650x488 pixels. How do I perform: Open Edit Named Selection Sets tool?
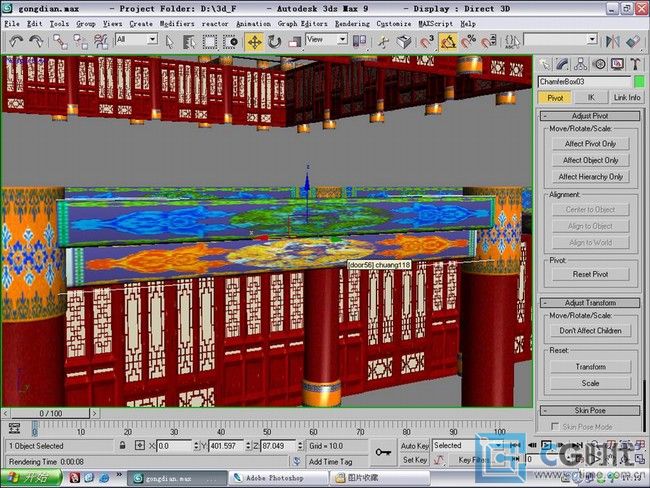[512, 42]
